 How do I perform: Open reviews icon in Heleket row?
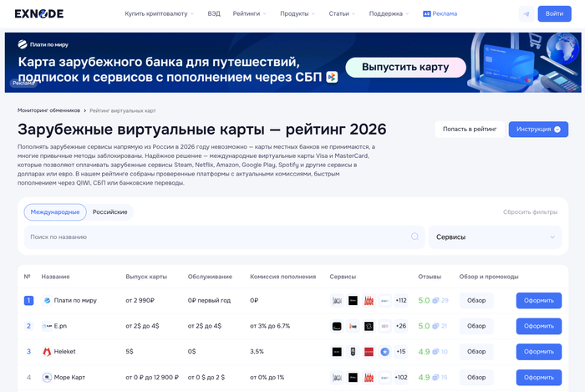(x=435, y=352)
